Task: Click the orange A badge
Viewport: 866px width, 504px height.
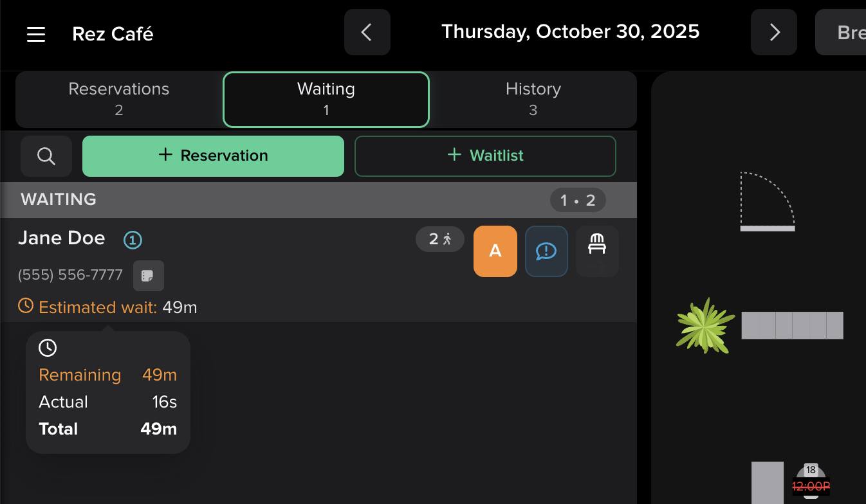Action: pos(495,251)
